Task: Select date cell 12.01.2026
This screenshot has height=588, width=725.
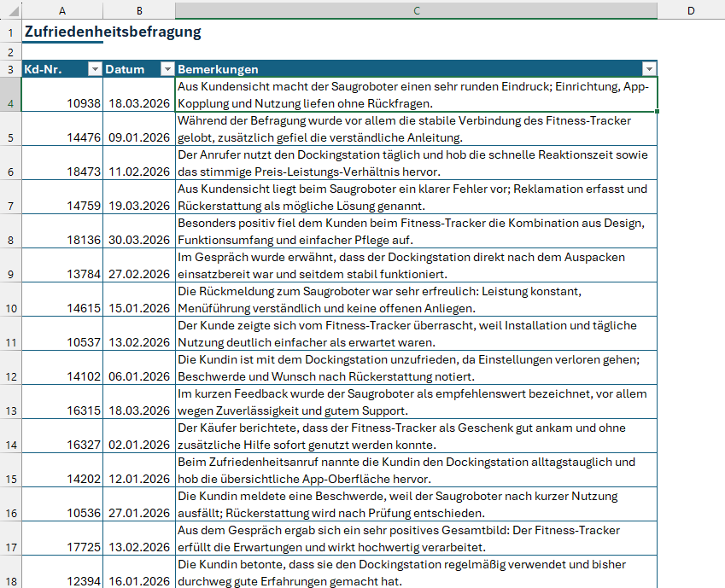Action: (x=139, y=470)
